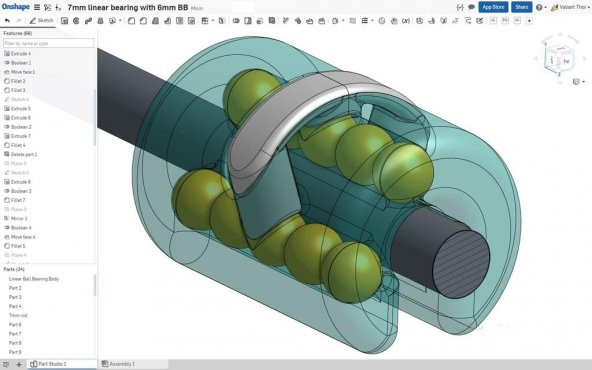Click the filter by name or type field

coord(48,43)
